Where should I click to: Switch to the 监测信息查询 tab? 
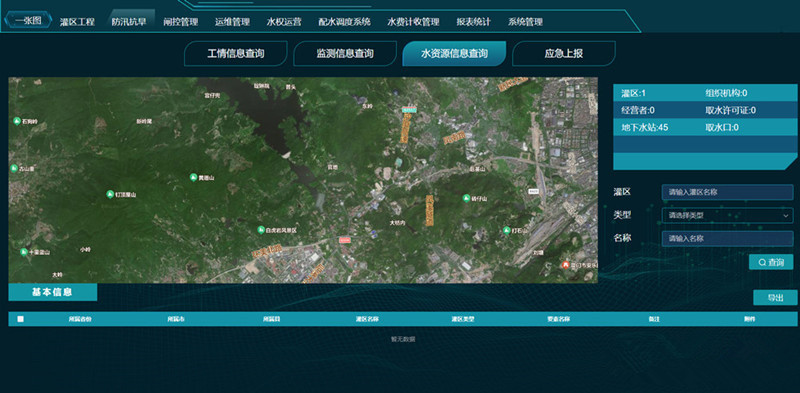(345, 54)
